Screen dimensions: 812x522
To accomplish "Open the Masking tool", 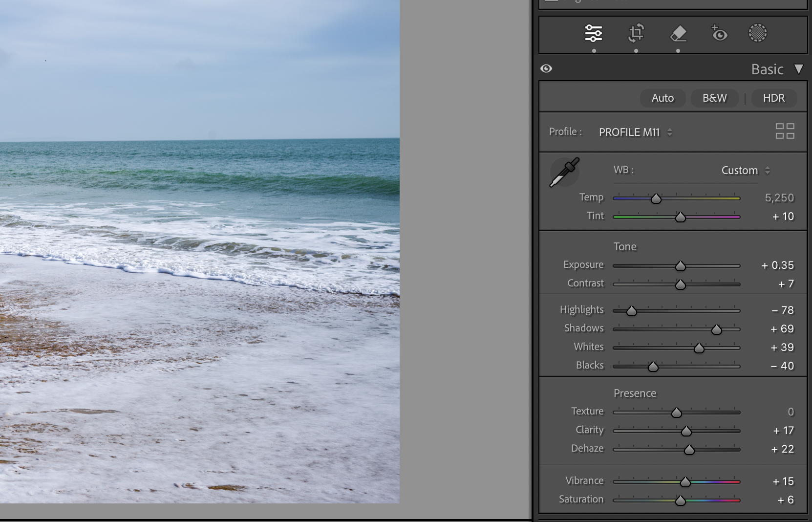I will (x=757, y=33).
